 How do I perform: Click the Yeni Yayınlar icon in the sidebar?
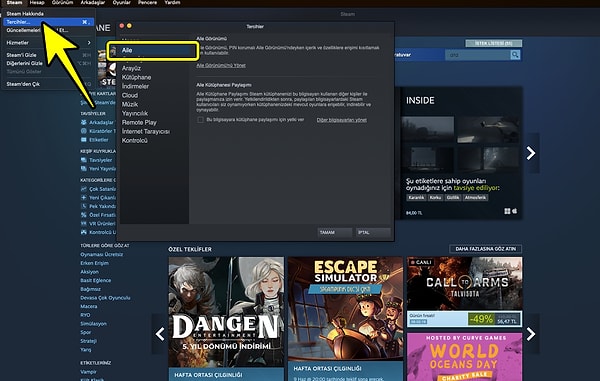[x=83, y=169]
